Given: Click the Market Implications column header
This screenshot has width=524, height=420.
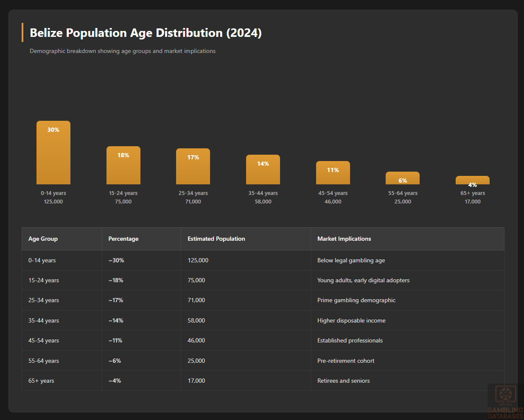Looking at the screenshot, I should (344, 239).
